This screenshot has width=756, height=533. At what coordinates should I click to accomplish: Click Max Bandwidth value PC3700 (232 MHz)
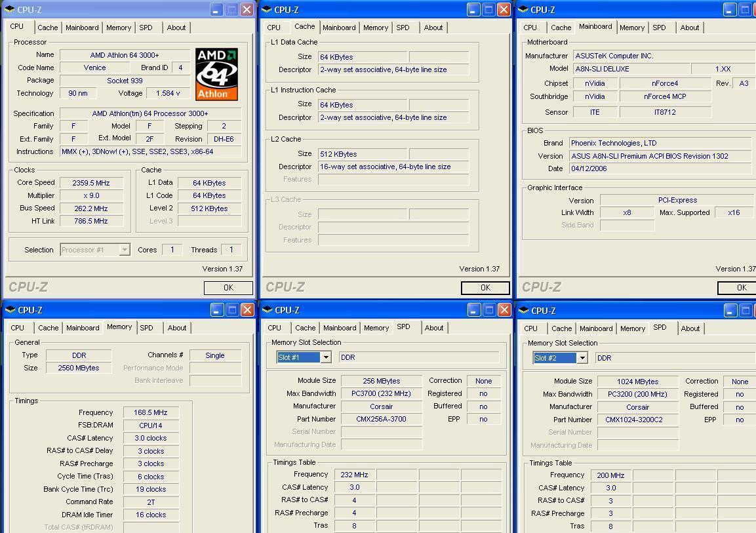382,393
